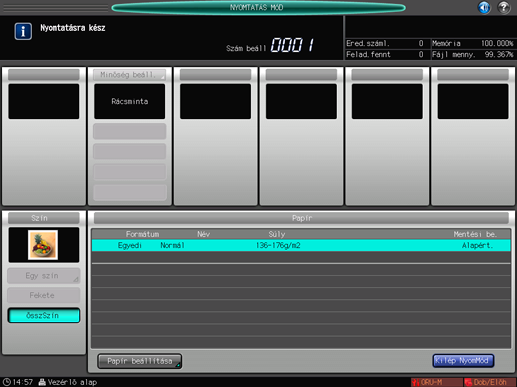517x387 pixels.
Task: Open the help question mark icon
Action: [504, 7]
